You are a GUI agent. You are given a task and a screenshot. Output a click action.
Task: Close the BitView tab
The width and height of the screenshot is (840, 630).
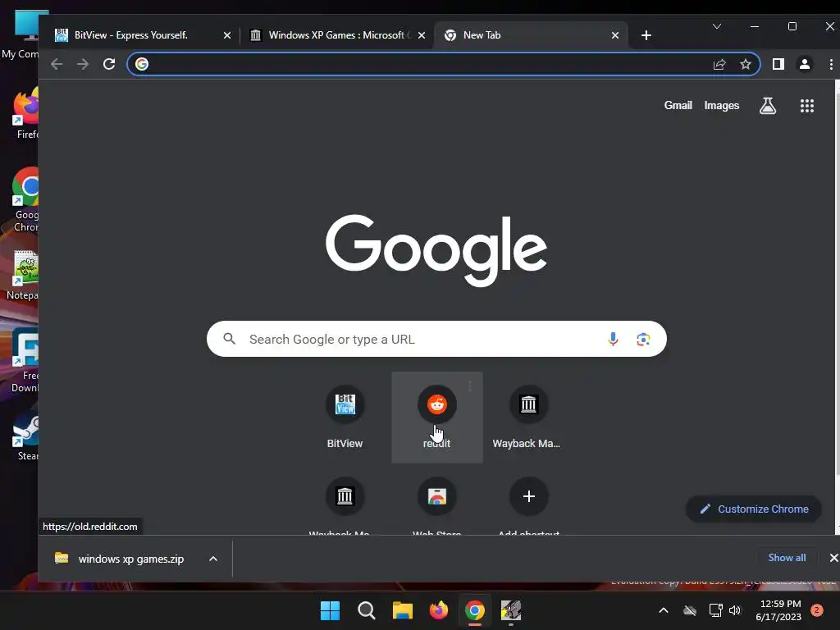[x=227, y=35]
